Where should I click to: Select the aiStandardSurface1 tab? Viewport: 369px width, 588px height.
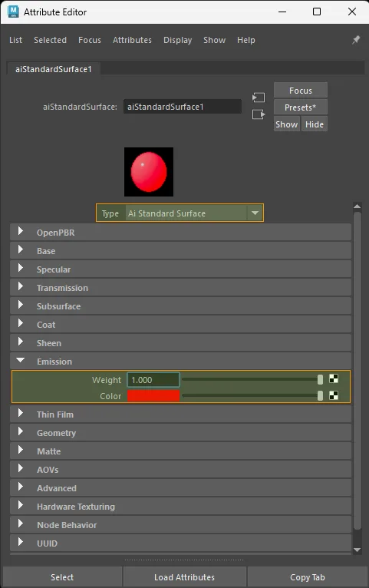point(53,69)
